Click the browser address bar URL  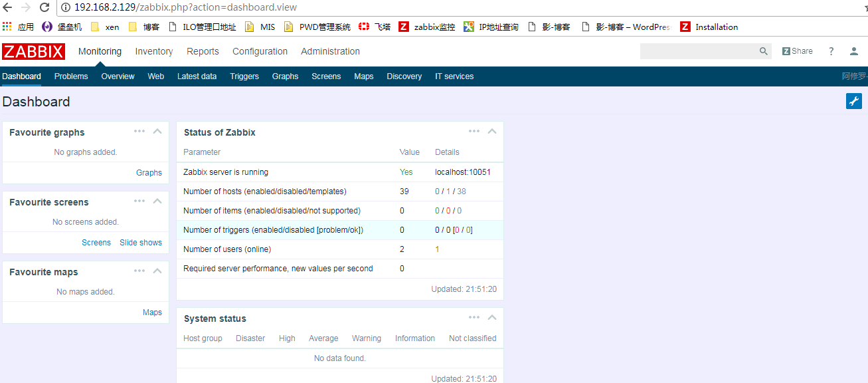tap(186, 7)
